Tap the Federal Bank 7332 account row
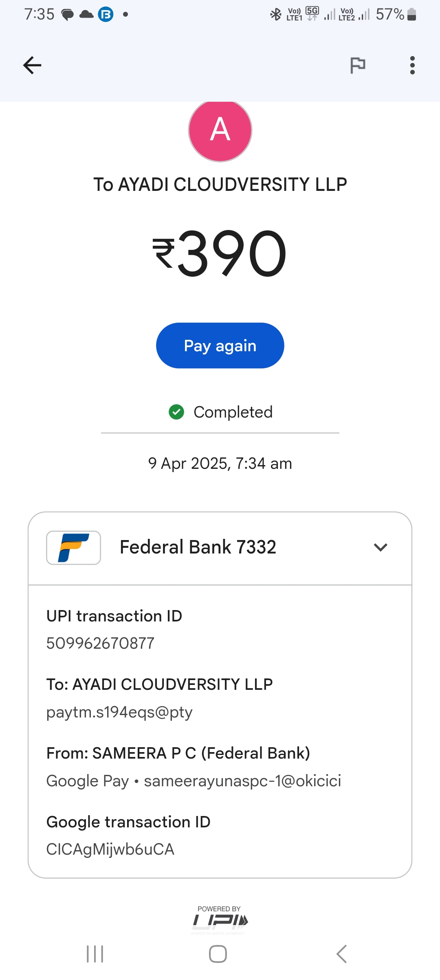440x980 pixels. 198,547
